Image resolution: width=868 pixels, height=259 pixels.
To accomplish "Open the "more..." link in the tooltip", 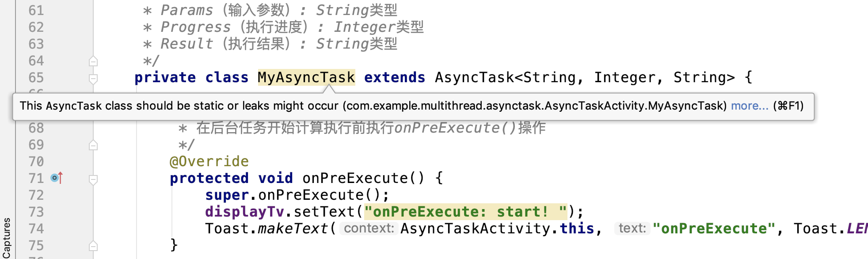I will [x=750, y=106].
